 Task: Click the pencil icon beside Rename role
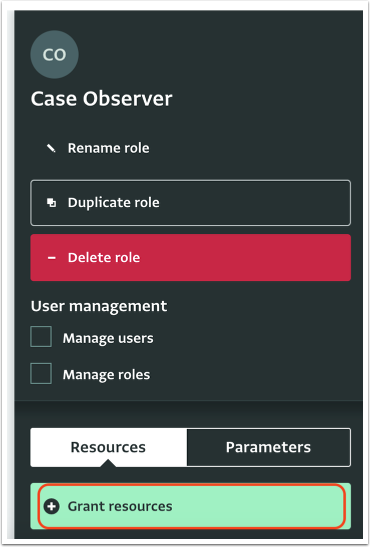(51, 148)
